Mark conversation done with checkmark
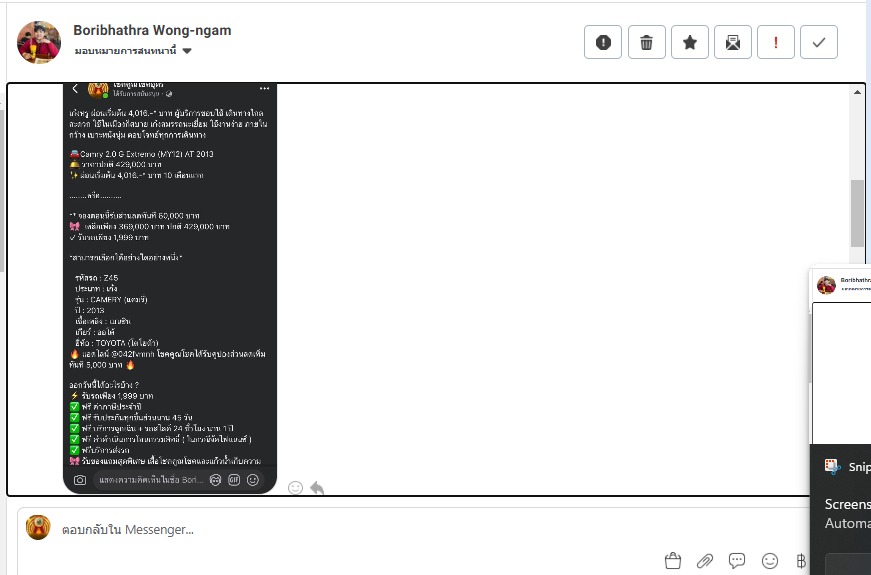Image resolution: width=871 pixels, height=575 pixels. point(819,42)
